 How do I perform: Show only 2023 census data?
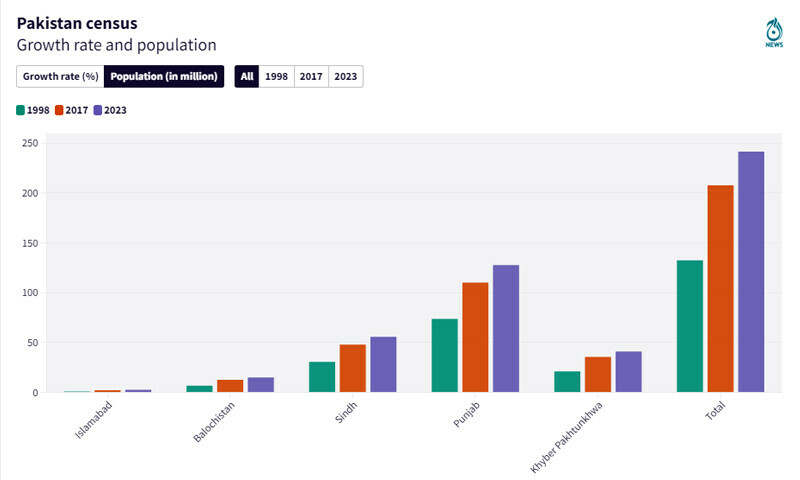click(345, 76)
